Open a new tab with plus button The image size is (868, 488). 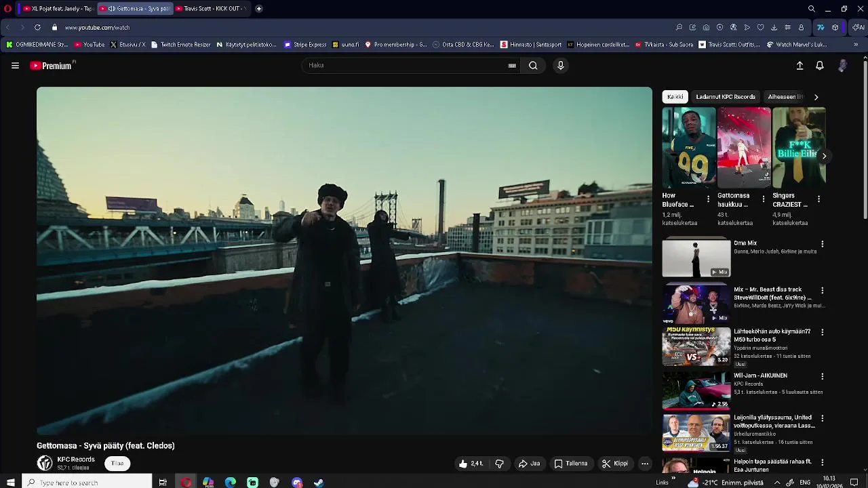tap(259, 9)
